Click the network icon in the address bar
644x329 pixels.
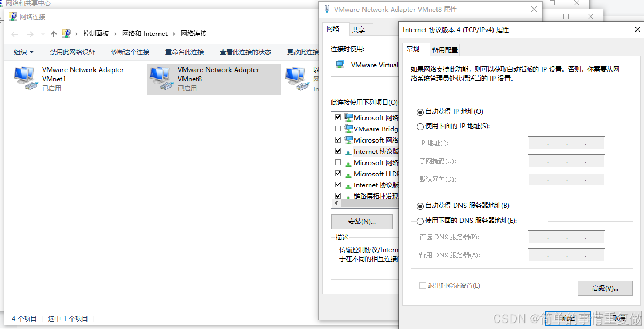tap(67, 34)
